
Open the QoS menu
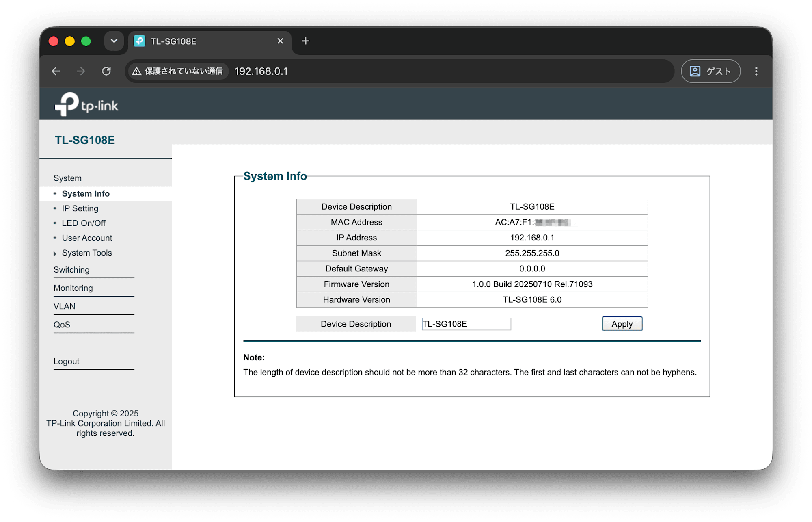point(62,325)
